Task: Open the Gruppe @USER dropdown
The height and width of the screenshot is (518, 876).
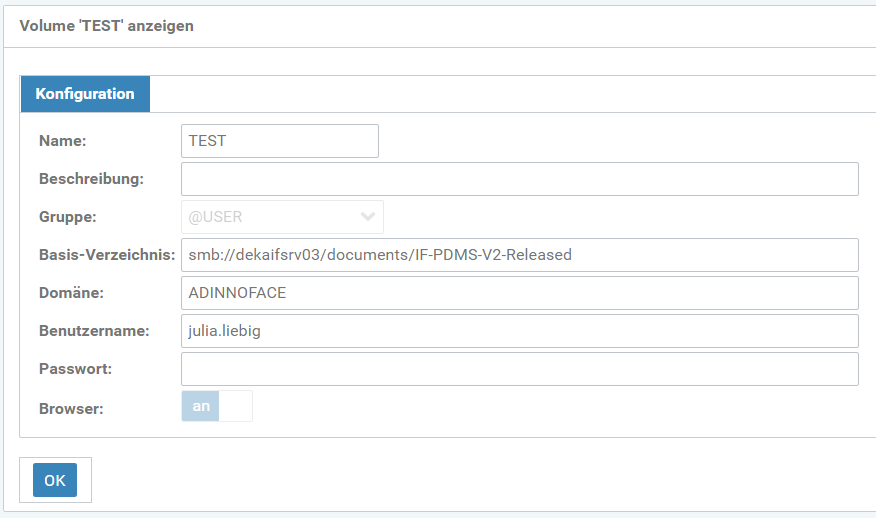Action: click(270, 217)
